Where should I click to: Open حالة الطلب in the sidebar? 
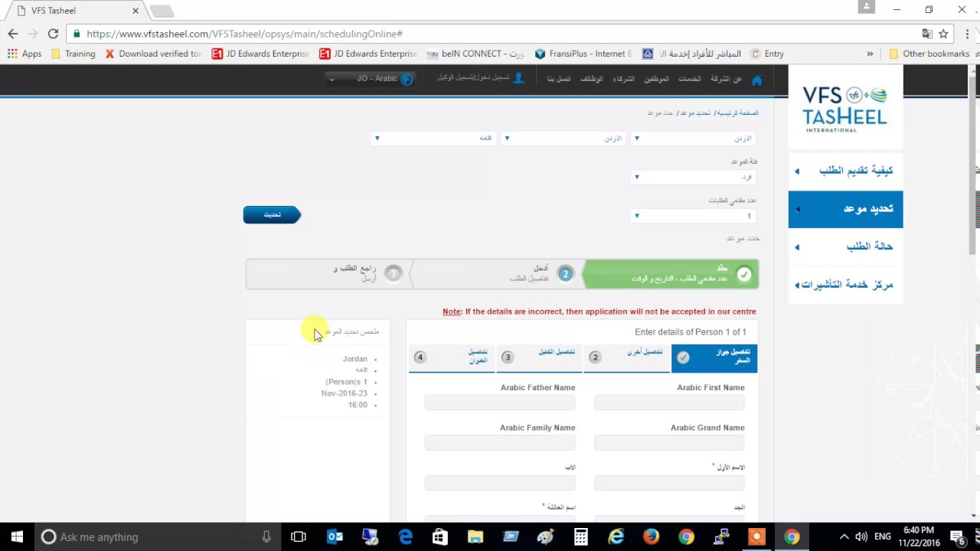(x=846, y=246)
